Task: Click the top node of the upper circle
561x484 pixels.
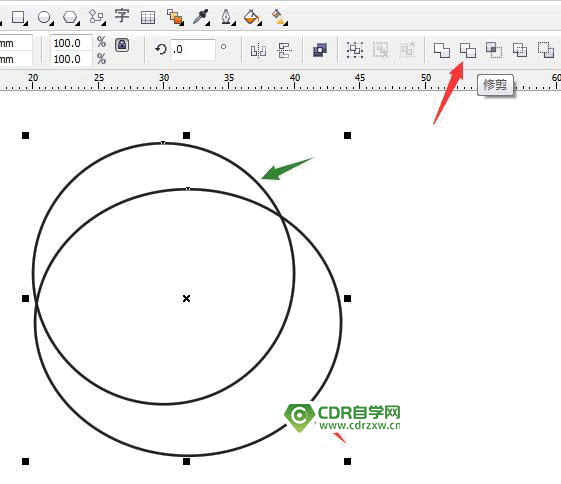Action: 163,143
